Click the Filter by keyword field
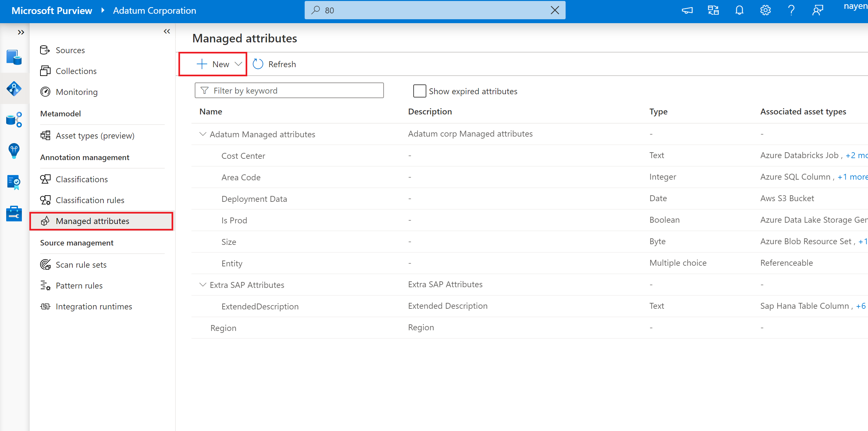This screenshot has width=868, height=431. coord(289,90)
